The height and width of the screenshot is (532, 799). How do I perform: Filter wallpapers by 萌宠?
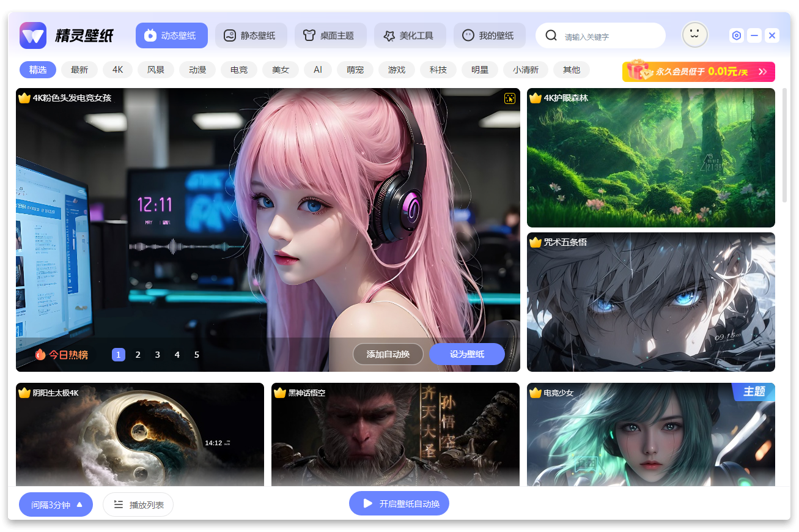click(x=355, y=70)
